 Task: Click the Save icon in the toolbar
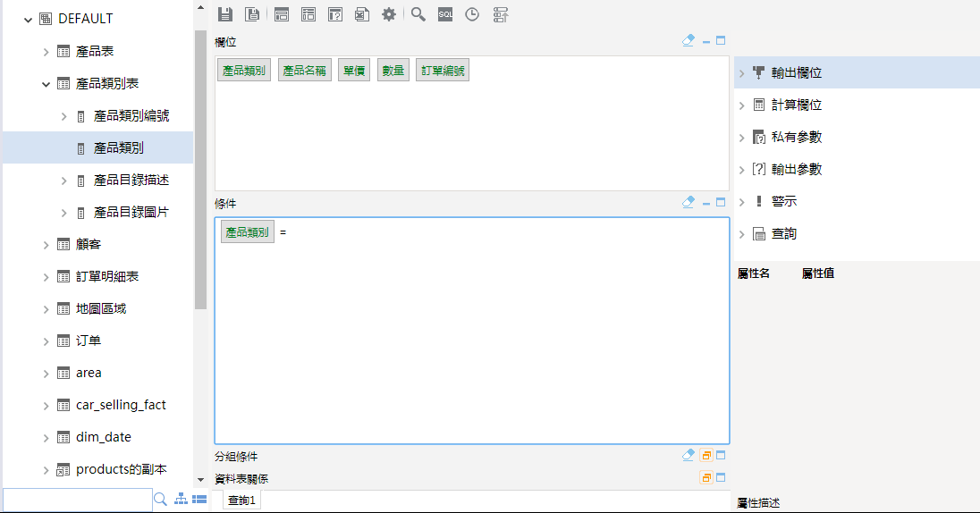(x=225, y=13)
